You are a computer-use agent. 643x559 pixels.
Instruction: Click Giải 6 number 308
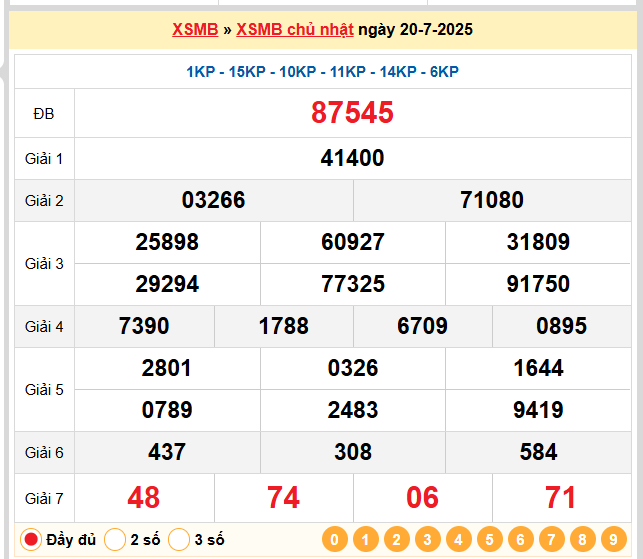[353, 452]
